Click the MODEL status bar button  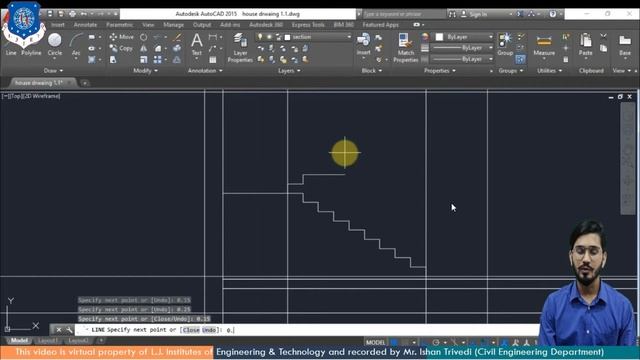(376, 342)
